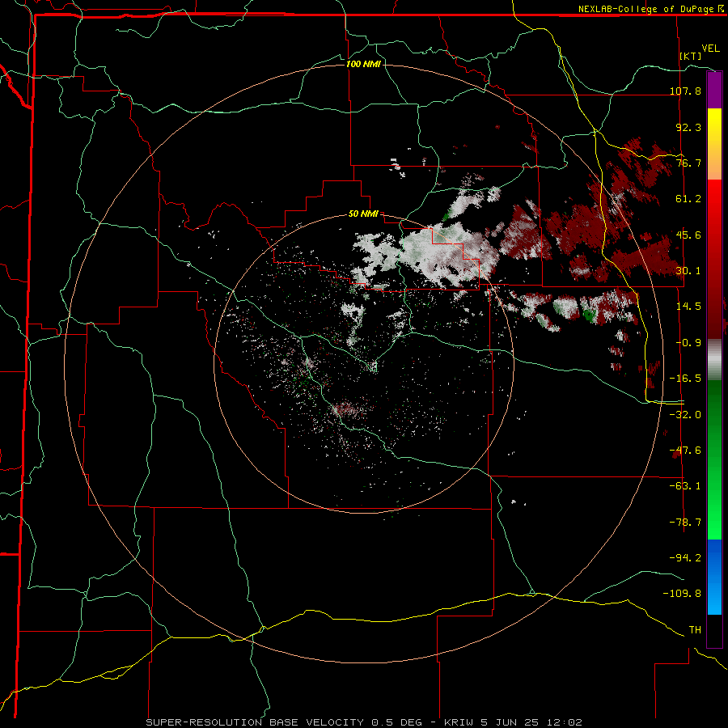The width and height of the screenshot is (728, 728).
Task: Click the -16.5 legend value
Action: point(685,379)
